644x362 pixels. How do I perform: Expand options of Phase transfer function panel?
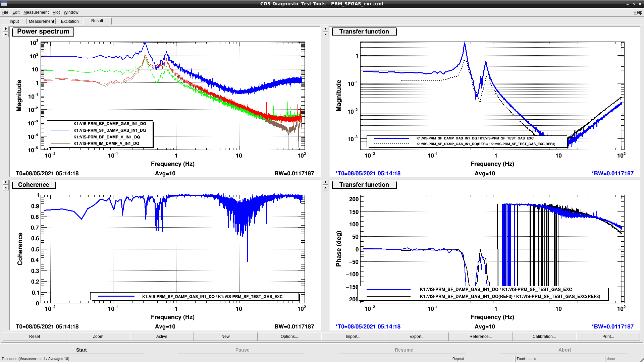[325, 182]
